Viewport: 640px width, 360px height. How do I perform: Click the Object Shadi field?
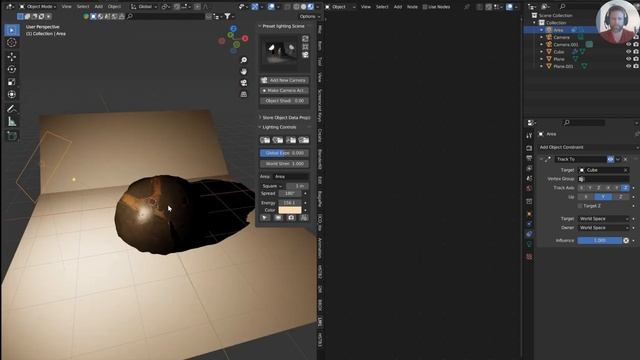tap(284, 101)
